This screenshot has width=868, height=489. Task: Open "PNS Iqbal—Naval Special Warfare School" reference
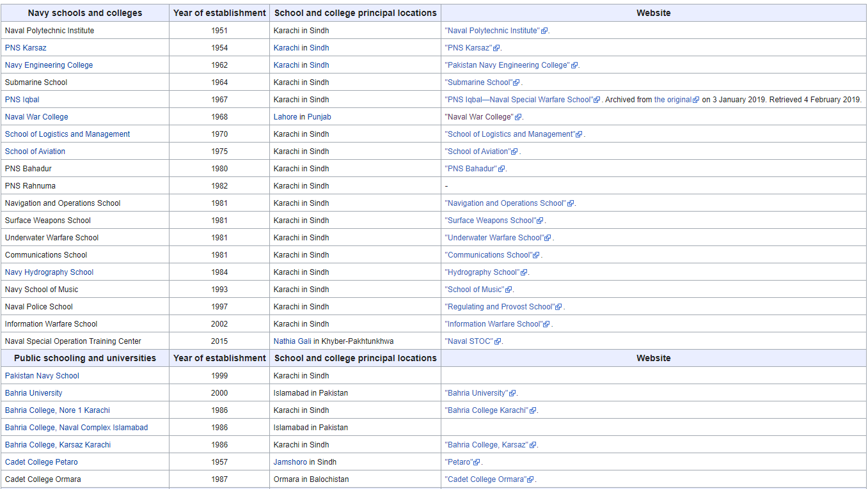tap(519, 100)
